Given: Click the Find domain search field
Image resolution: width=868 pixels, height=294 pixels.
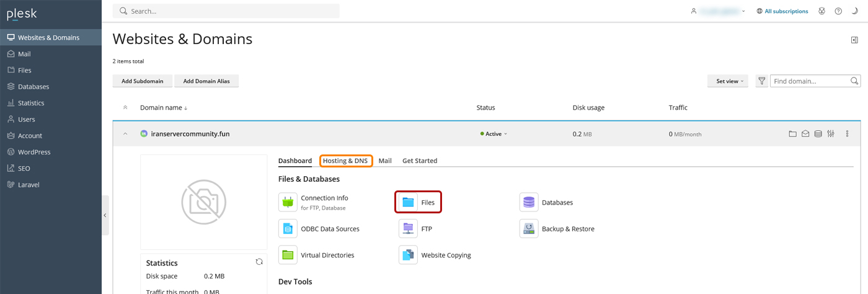Looking at the screenshot, I should [x=810, y=81].
